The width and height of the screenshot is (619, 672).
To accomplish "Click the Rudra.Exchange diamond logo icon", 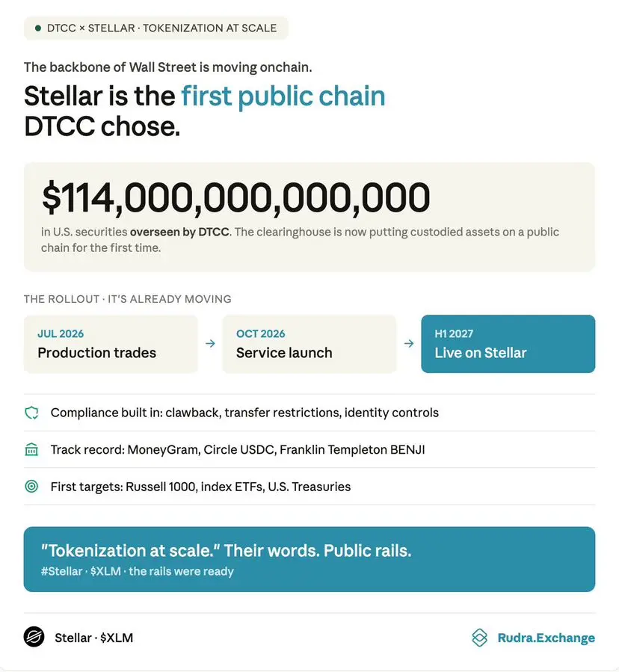I will [480, 638].
